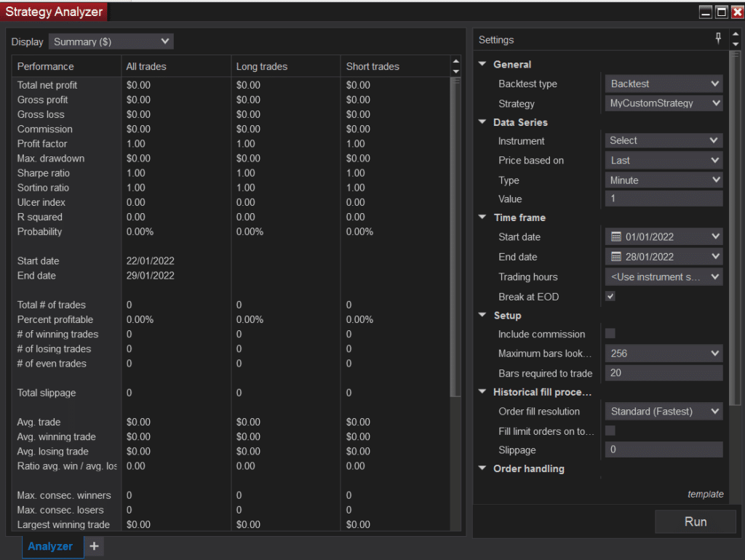Collapse the General settings section
This screenshot has width=745, height=560.
click(x=482, y=64)
